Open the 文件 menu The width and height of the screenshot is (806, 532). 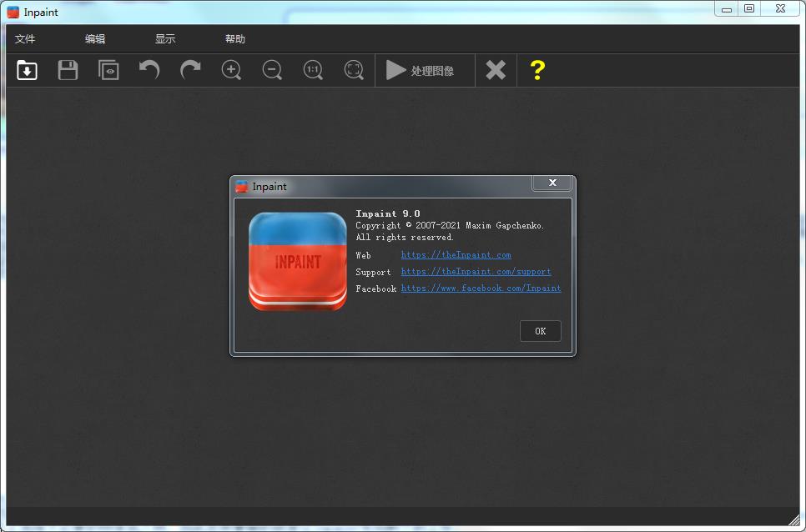(x=25, y=39)
